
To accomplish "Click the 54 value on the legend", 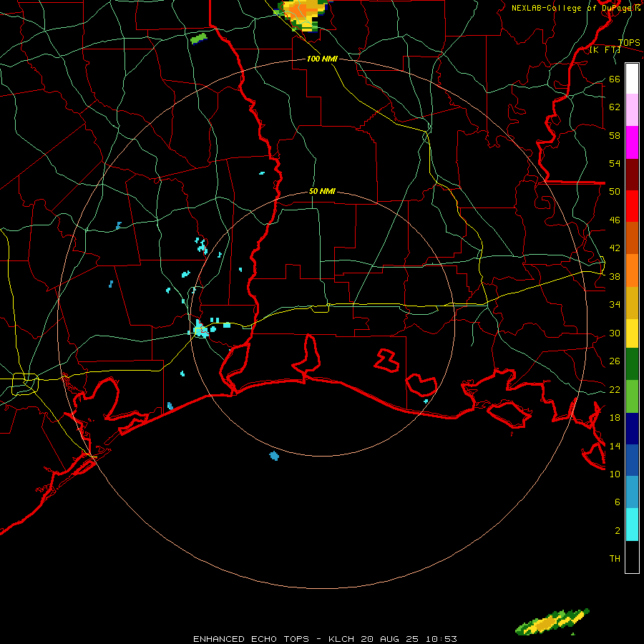I will click(x=615, y=163).
